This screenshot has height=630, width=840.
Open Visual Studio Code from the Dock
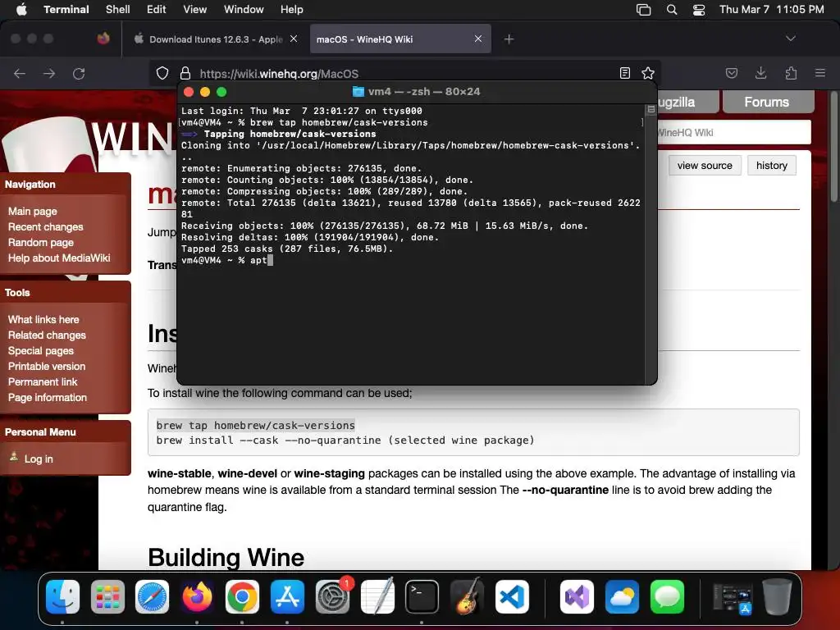(512, 596)
